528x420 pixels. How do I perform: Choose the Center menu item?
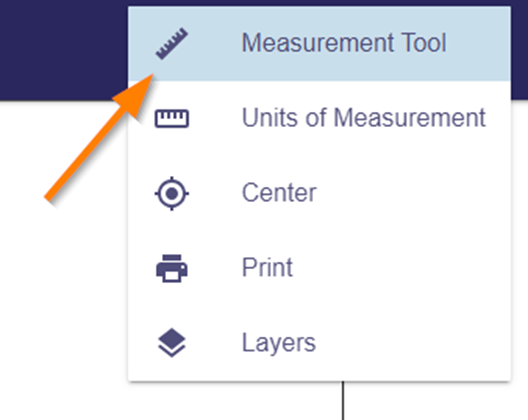coord(319,194)
